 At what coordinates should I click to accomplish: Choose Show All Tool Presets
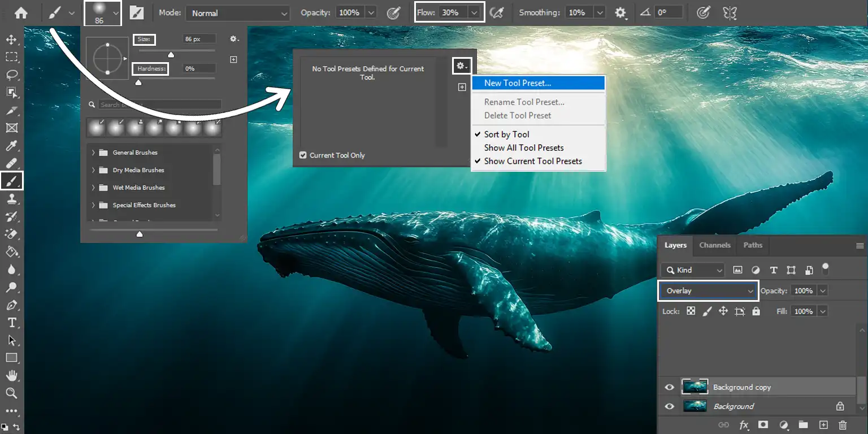pyautogui.click(x=539, y=147)
